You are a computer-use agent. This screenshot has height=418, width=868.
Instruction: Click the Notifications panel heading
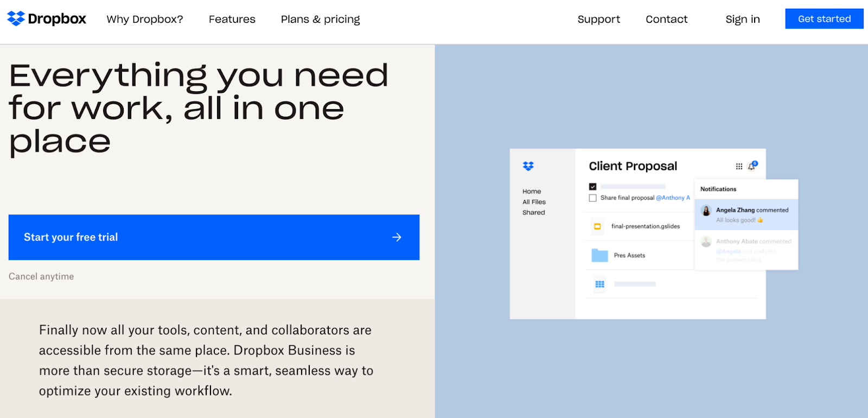[718, 189]
